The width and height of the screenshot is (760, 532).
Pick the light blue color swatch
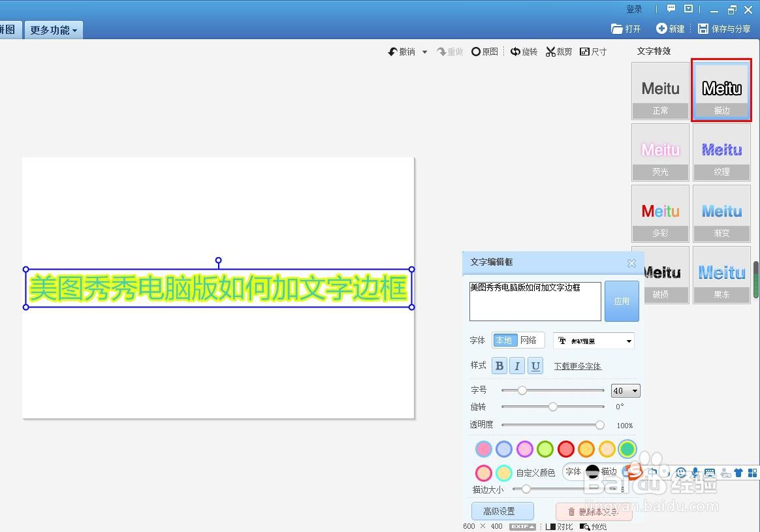coord(504,449)
